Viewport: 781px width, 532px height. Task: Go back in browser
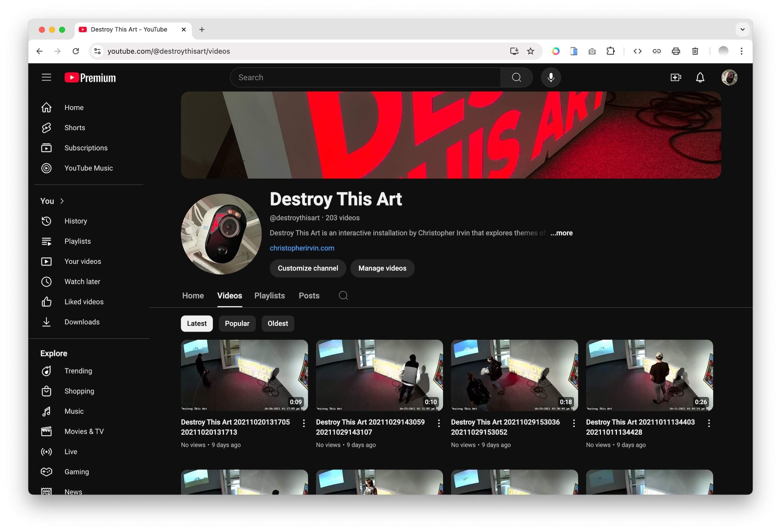click(x=39, y=51)
